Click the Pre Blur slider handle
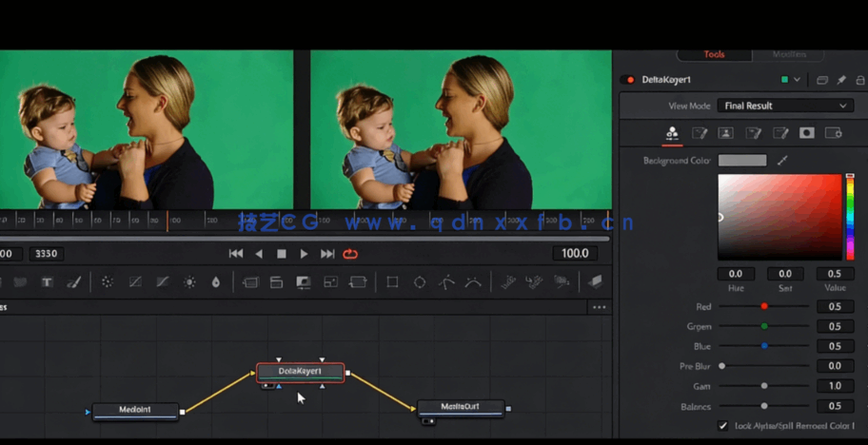The width and height of the screenshot is (868, 445). pos(721,366)
